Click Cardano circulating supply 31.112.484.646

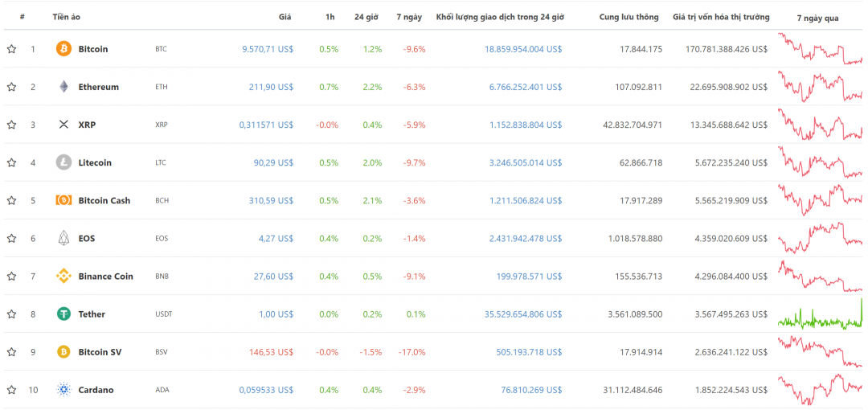633,389
